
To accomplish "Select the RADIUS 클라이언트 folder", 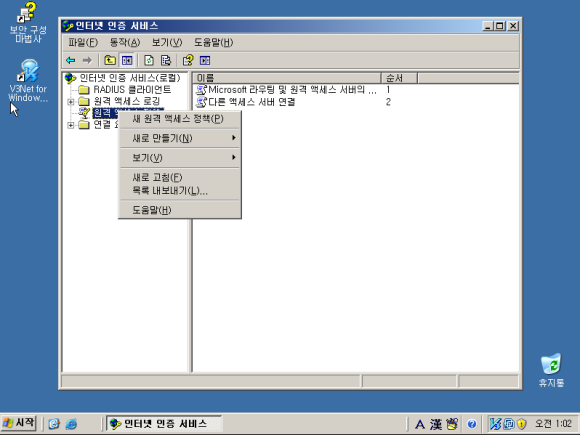I will (132, 90).
